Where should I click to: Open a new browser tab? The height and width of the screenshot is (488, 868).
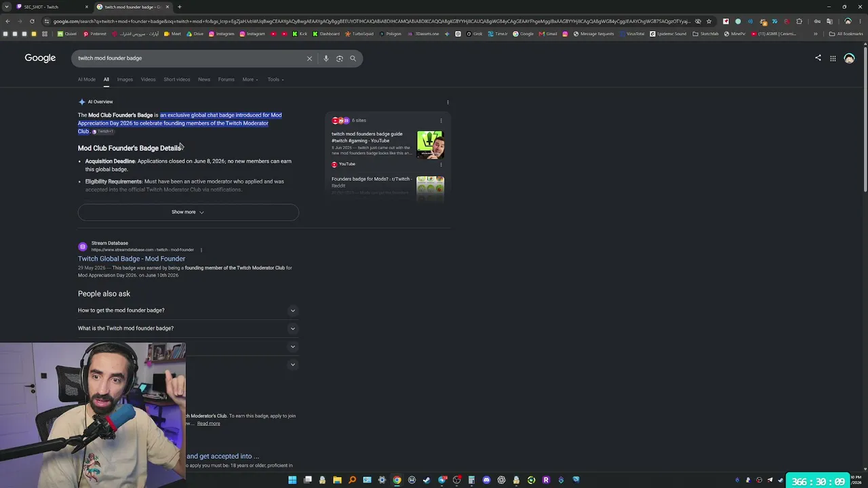[x=179, y=7]
